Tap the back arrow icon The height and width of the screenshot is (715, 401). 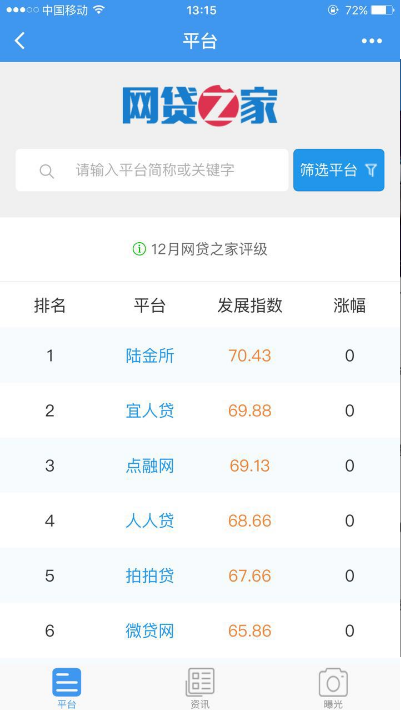pos(20,41)
